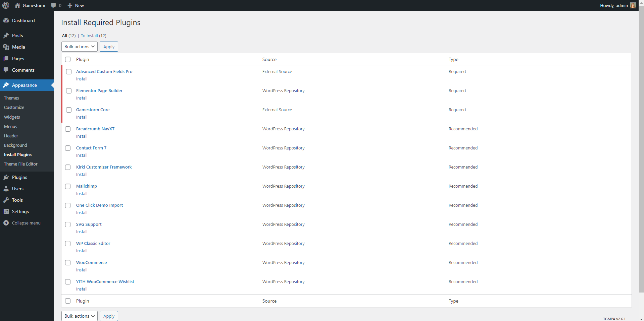
Task: Open the Gamestorm site home icon
Action: [17, 5]
